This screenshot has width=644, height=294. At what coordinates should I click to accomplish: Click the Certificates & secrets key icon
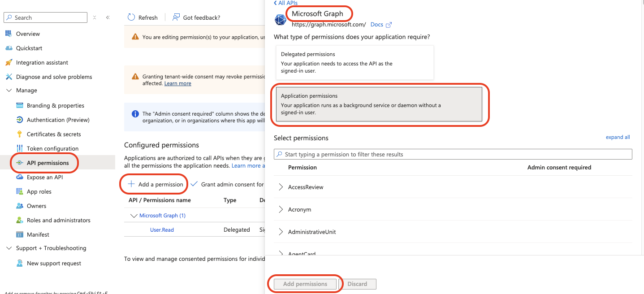(19, 134)
